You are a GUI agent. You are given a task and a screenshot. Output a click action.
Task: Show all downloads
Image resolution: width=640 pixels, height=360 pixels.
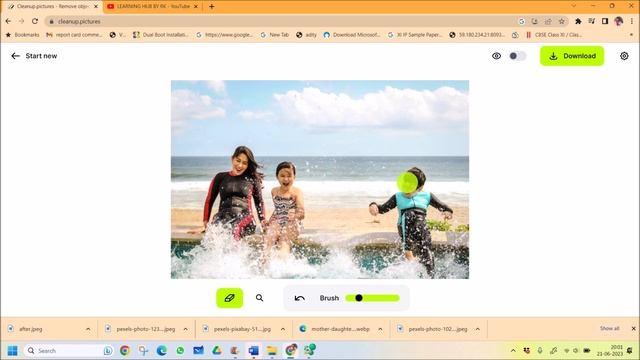click(609, 329)
